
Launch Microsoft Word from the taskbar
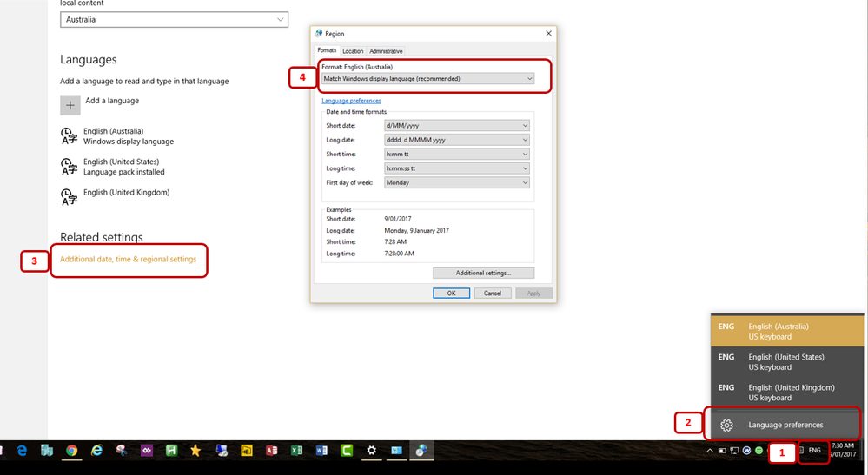pos(321,451)
